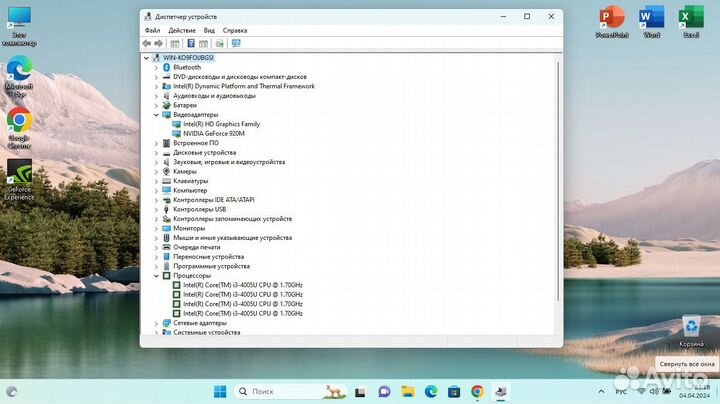The height and width of the screenshot is (404, 720).
Task: Expand the Bluetooth category
Action: (x=156, y=67)
